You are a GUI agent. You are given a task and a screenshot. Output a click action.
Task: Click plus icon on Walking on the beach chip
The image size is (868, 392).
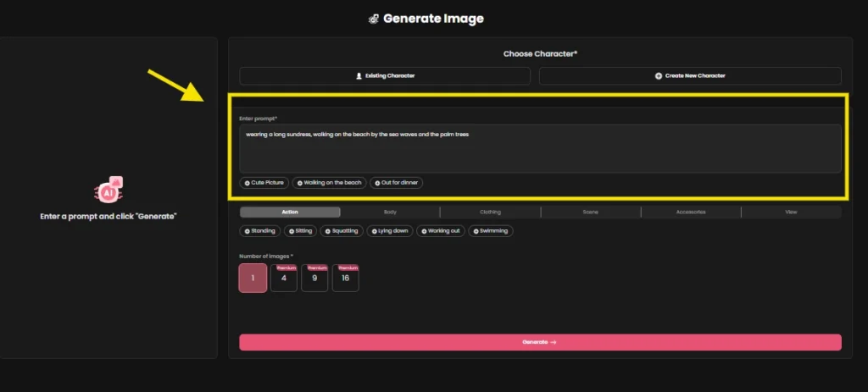click(x=299, y=183)
